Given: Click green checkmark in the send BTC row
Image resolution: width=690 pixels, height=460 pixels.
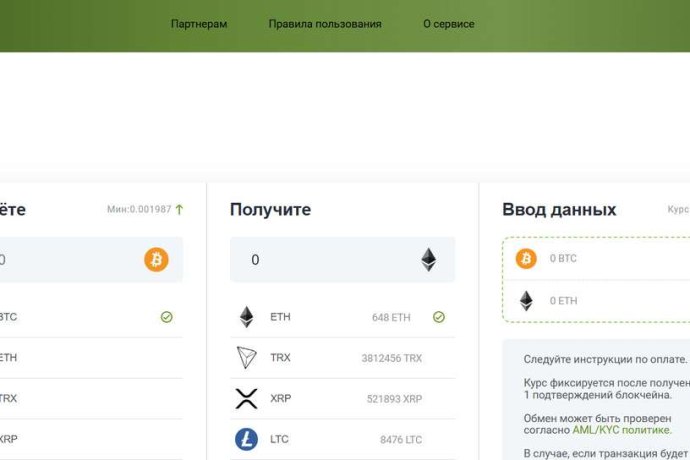Looking at the screenshot, I should click(x=166, y=317).
